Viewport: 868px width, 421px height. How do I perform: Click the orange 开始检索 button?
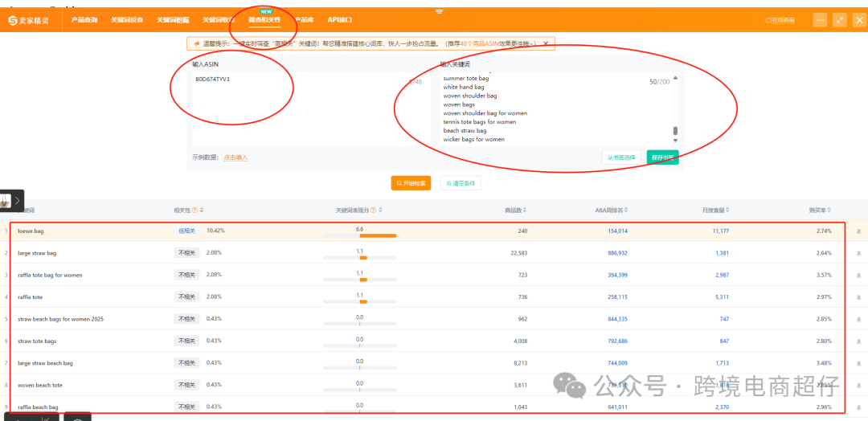click(x=411, y=183)
